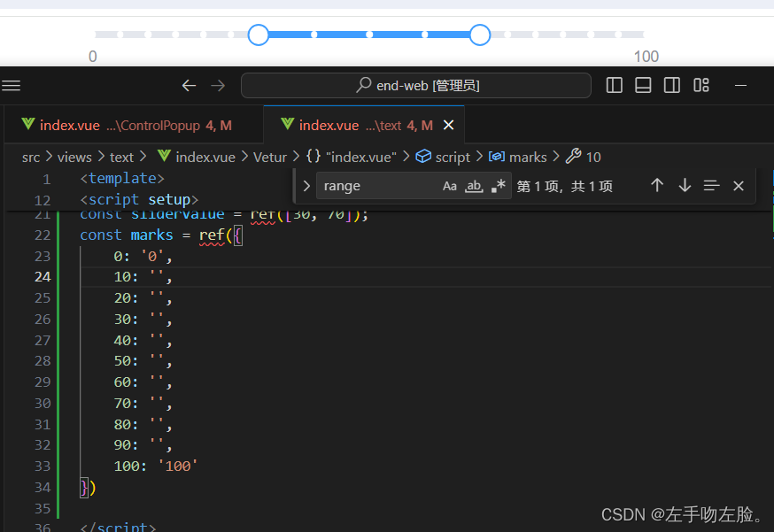
Task: Click the find result count text
Action: [565, 186]
